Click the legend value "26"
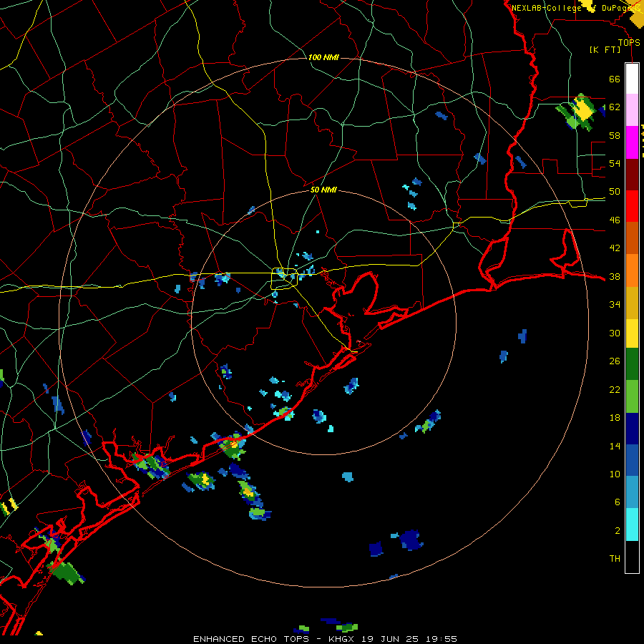The height and width of the screenshot is (644, 644). (615, 361)
